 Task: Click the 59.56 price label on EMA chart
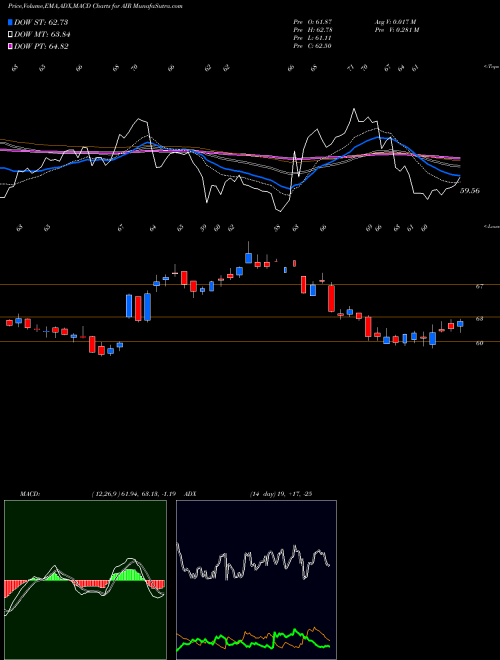pyautogui.click(x=470, y=191)
